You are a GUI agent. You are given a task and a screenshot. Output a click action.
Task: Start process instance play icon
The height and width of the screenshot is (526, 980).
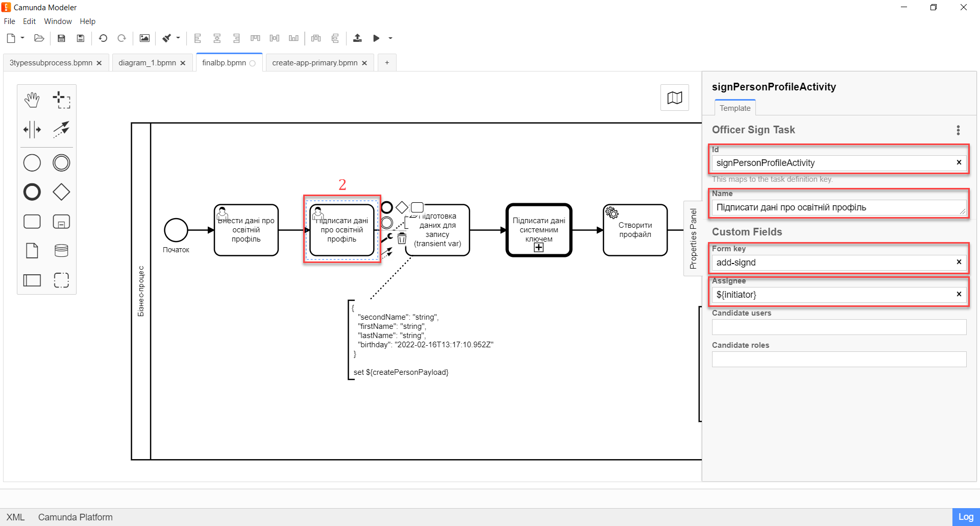tap(376, 38)
